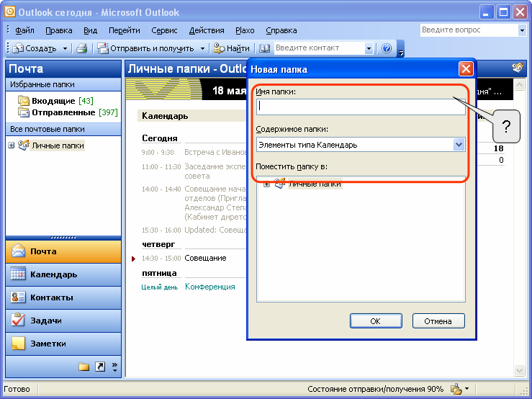The width and height of the screenshot is (532, 399).
Task: Open the Правка menu
Action: (59, 30)
